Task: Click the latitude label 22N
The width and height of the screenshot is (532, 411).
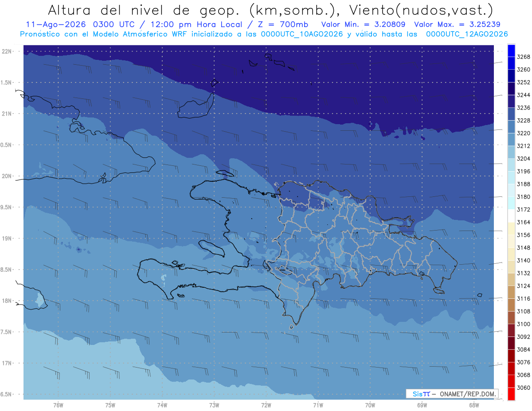Action: coord(7,51)
